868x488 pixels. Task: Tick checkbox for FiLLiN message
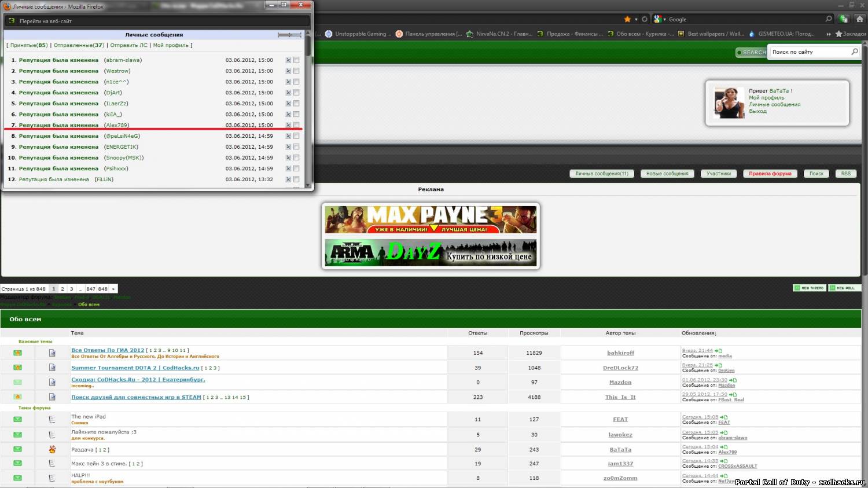click(296, 179)
